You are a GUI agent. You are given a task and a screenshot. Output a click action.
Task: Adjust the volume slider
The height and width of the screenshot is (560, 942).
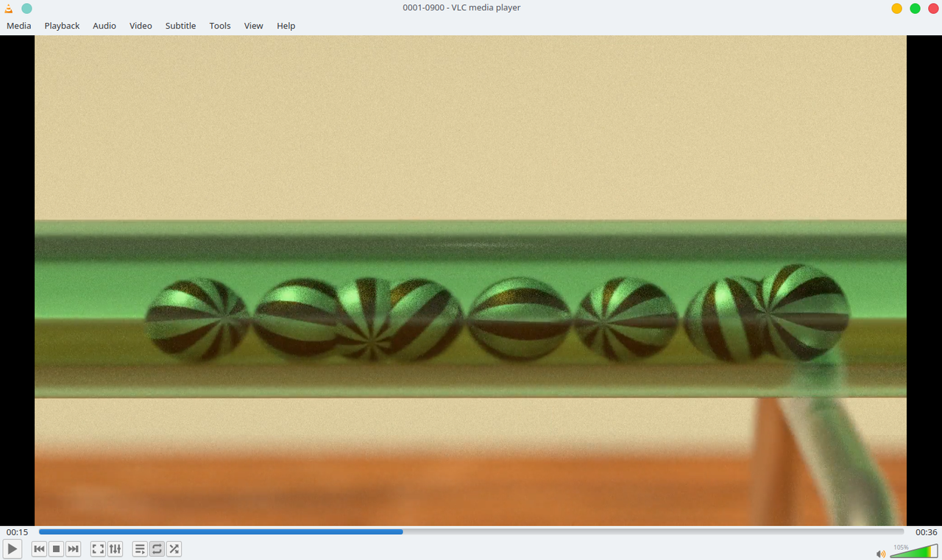pos(914,551)
